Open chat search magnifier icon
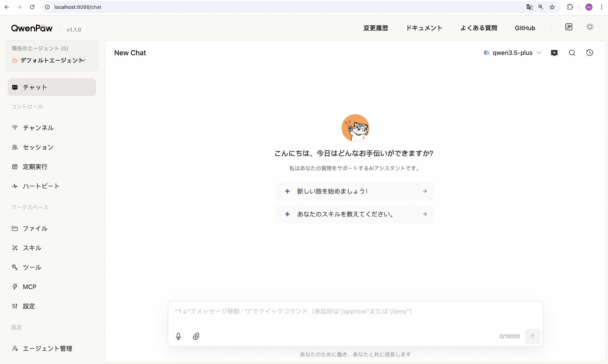The height and width of the screenshot is (364, 608). pyautogui.click(x=572, y=53)
